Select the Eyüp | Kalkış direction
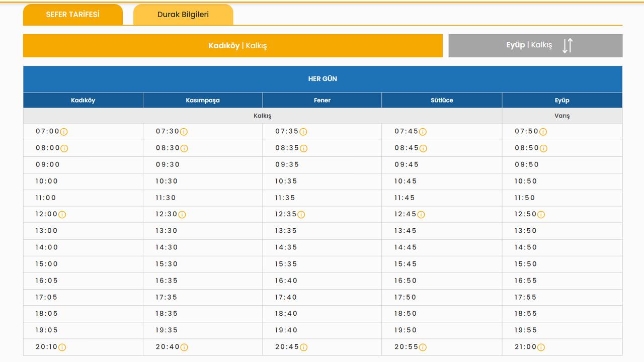Image resolution: width=644 pixels, height=362 pixels. coord(535,46)
